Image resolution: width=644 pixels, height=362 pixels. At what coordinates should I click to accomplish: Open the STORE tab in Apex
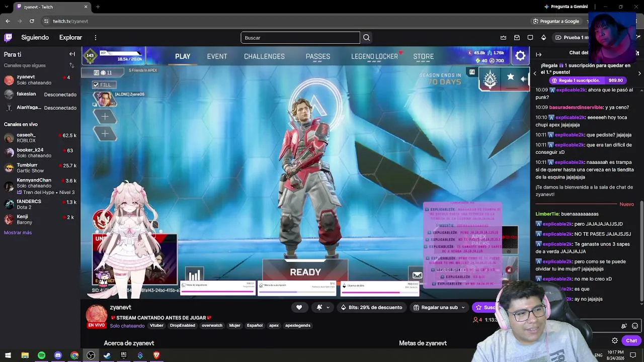tap(423, 56)
